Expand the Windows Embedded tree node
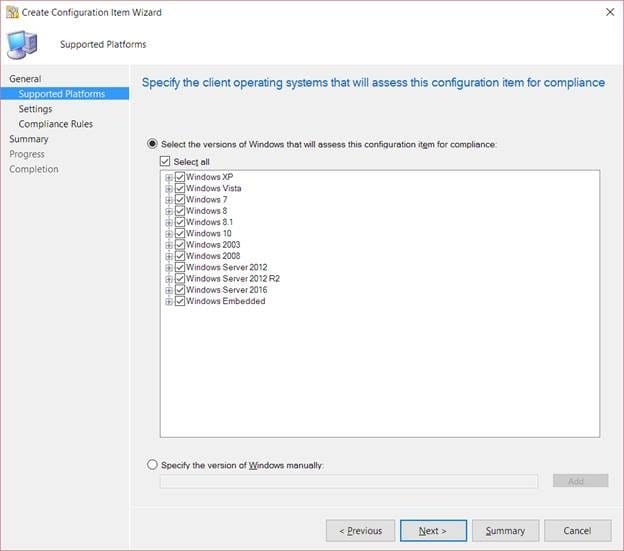Viewport: 624px width, 551px height. pyautogui.click(x=169, y=302)
